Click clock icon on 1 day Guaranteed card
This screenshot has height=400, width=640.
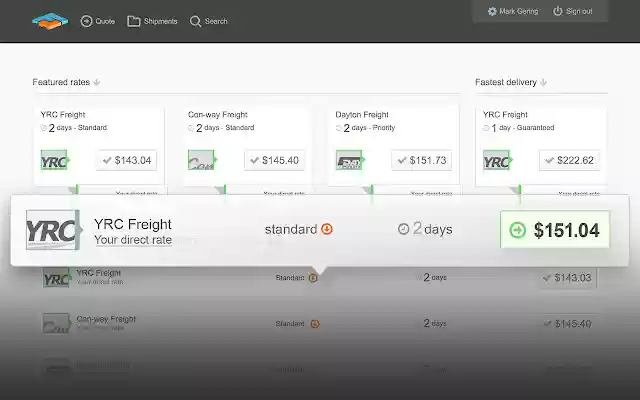486,128
